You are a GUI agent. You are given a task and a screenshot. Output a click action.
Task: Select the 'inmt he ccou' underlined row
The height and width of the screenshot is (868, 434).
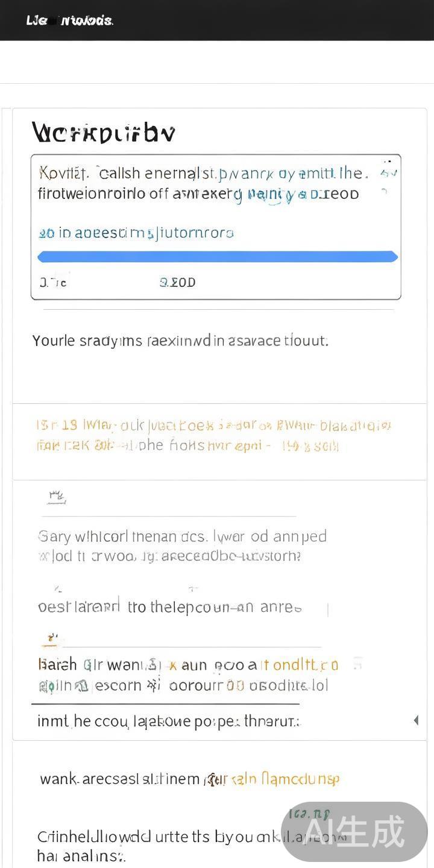point(168,721)
